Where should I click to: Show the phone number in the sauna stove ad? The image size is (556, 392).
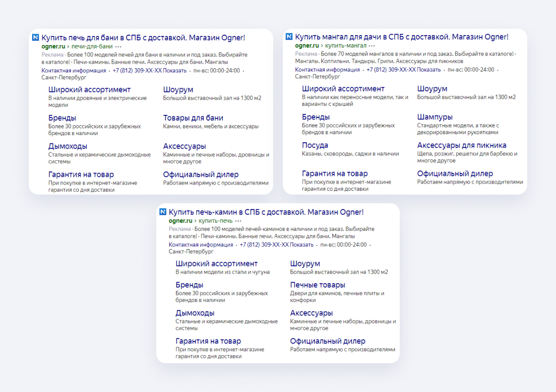150,70
